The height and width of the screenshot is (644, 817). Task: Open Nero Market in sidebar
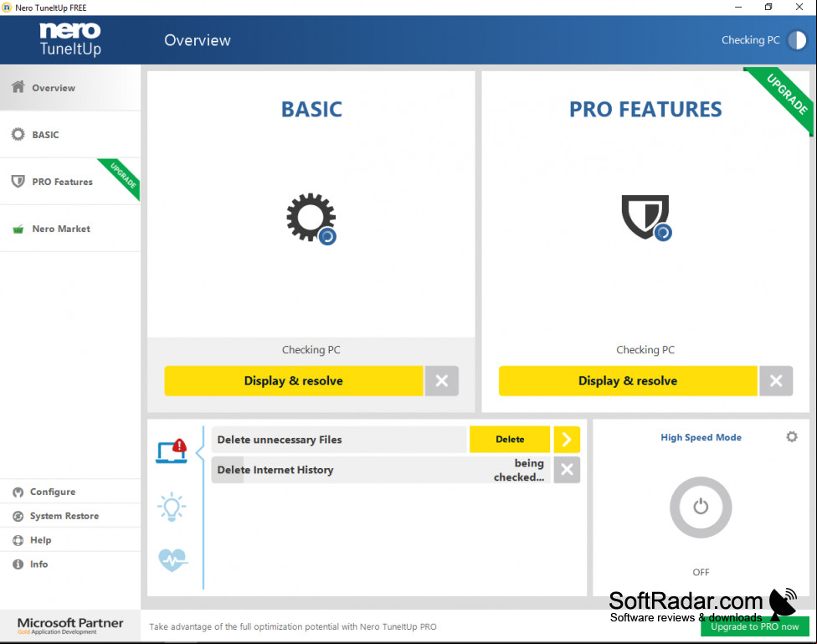tap(69, 229)
